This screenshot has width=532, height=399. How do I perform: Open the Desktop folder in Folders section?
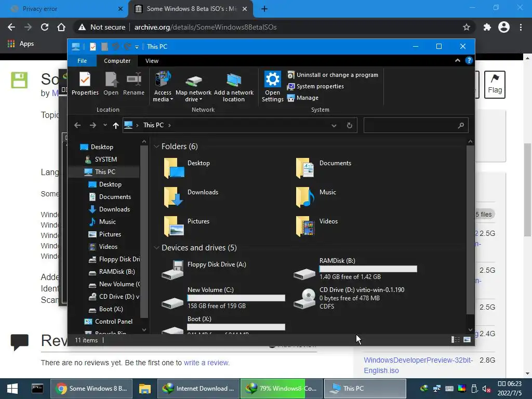coord(187,168)
